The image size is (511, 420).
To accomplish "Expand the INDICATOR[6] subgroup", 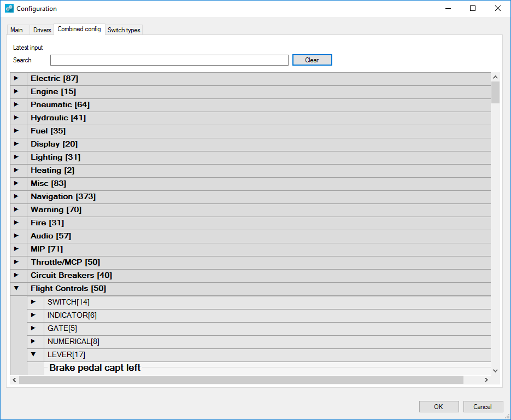I will (x=33, y=315).
